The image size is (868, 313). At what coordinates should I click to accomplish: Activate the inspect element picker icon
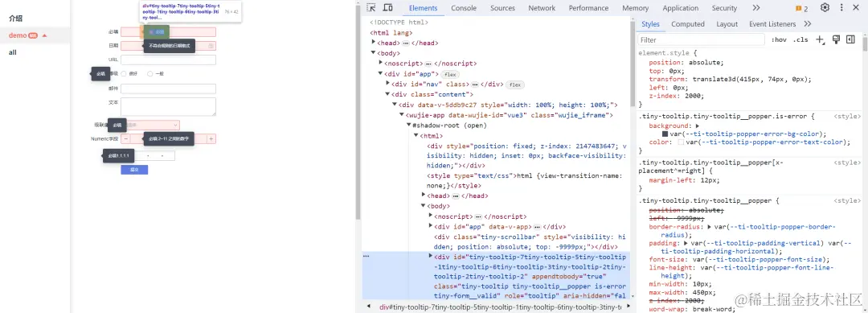pos(371,8)
